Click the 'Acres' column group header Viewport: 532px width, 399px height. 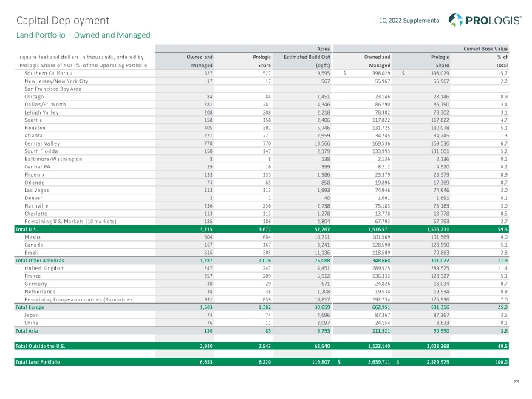(324, 49)
